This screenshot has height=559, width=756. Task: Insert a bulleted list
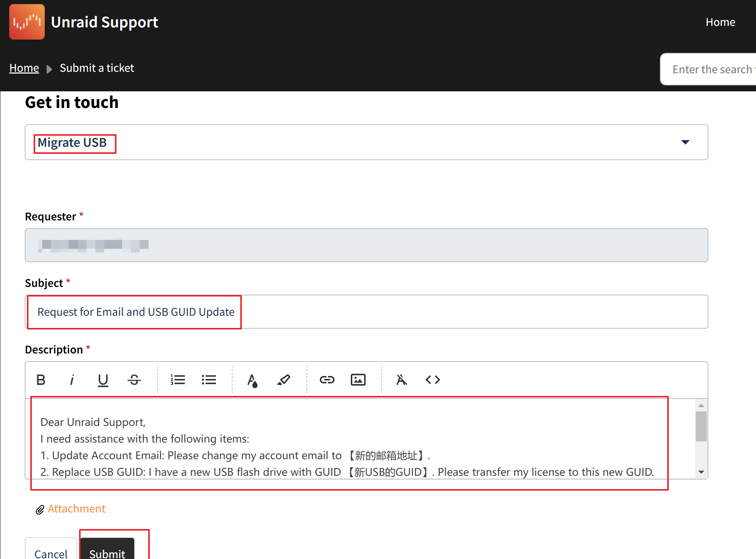(x=209, y=380)
